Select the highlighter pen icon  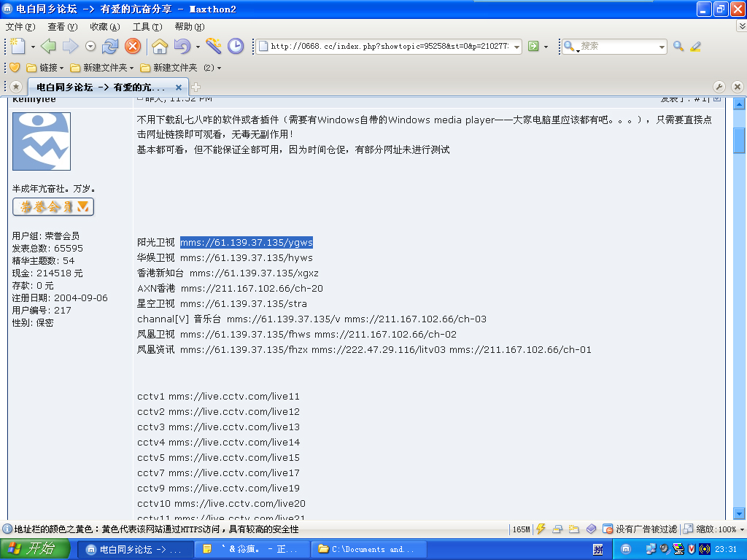[x=695, y=47]
